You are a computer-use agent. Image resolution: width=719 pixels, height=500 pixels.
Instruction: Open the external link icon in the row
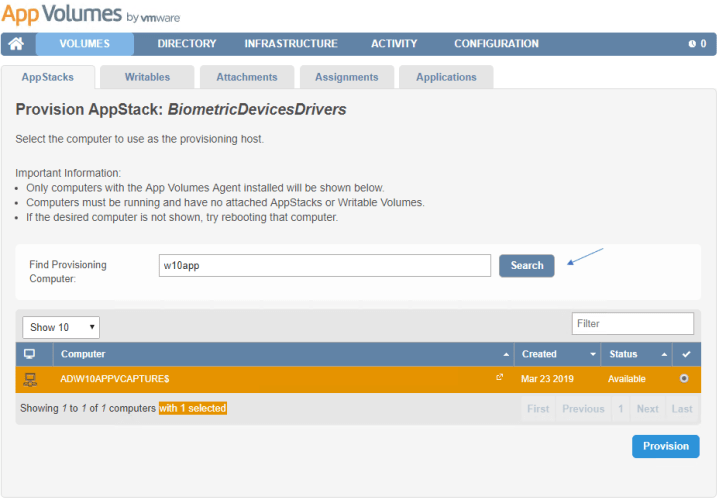point(500,378)
